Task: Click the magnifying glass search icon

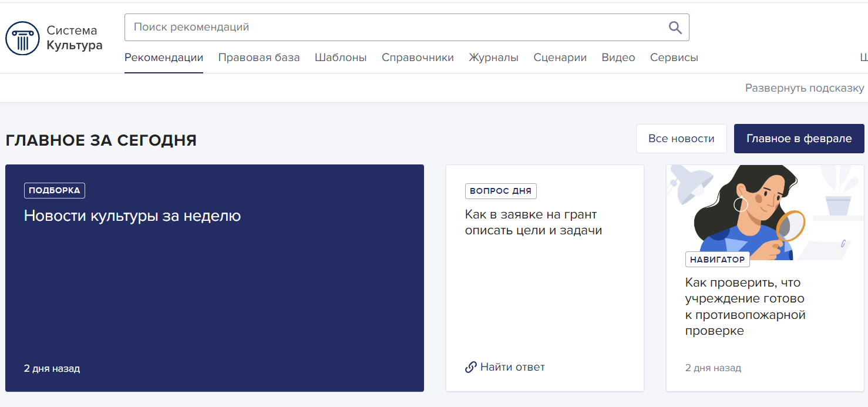Action: tap(675, 28)
